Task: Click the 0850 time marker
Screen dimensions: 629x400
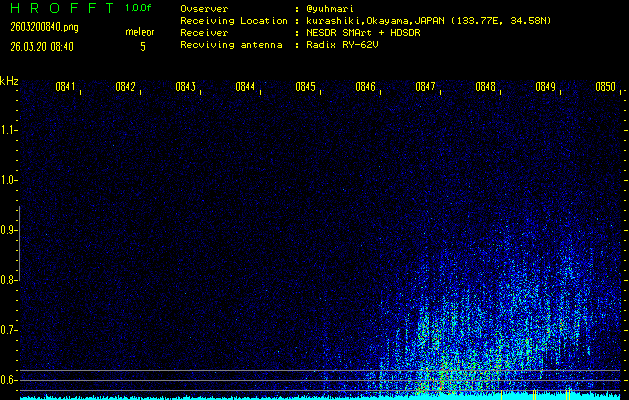Action: point(605,87)
